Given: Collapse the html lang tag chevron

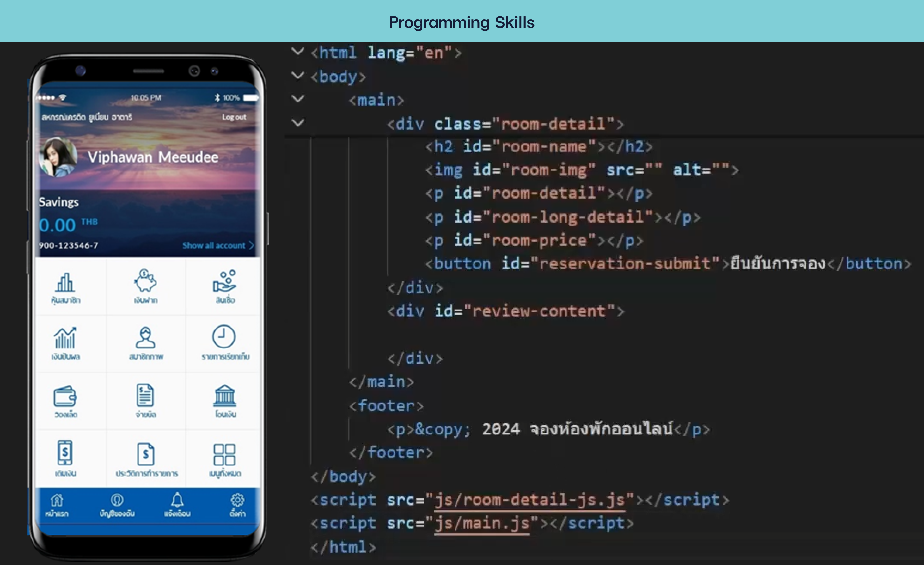Looking at the screenshot, I should pos(298,51).
